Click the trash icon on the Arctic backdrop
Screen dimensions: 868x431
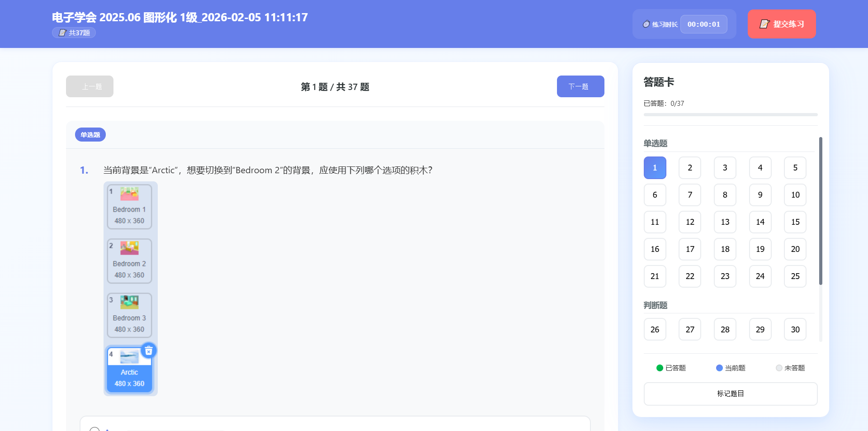[x=149, y=350]
